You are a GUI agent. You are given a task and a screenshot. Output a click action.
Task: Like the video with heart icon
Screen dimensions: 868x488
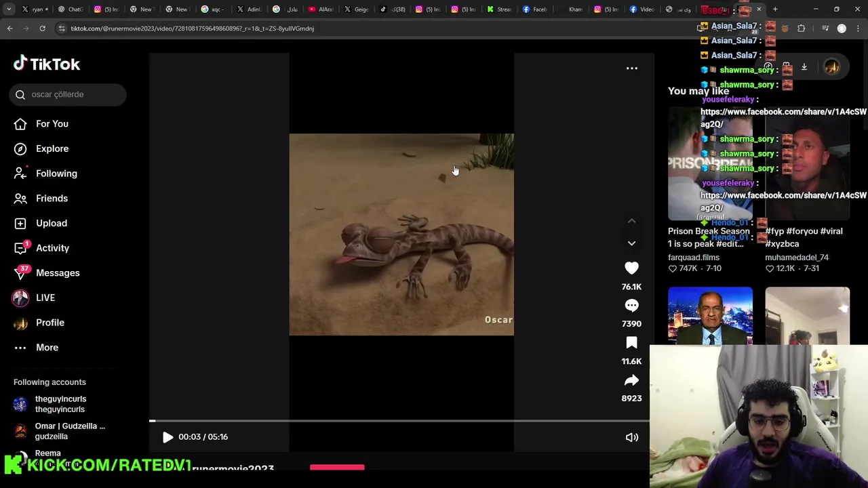(x=631, y=268)
